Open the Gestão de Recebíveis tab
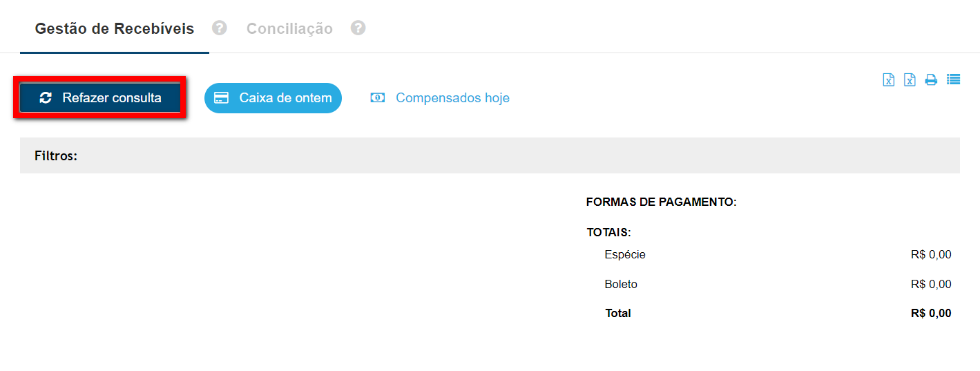 pos(115,29)
